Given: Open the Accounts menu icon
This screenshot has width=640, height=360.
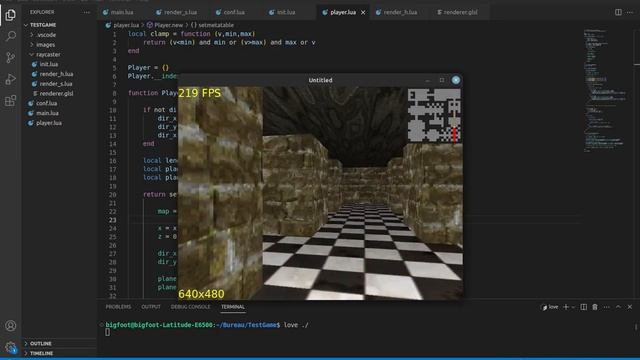Looking at the screenshot, I should (x=11, y=326).
